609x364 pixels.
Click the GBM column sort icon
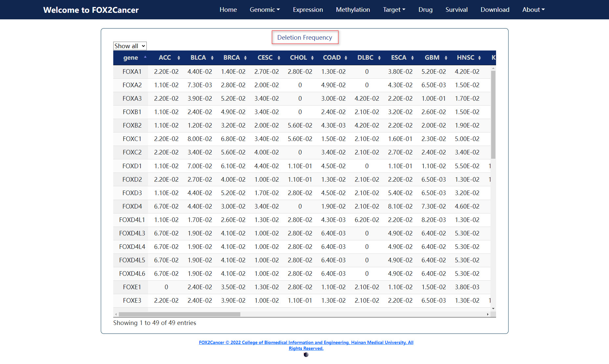[x=446, y=58]
